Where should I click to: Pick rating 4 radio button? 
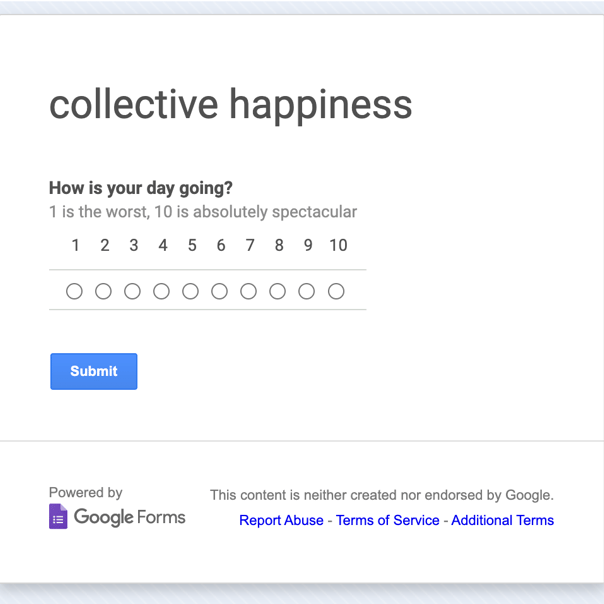click(161, 291)
